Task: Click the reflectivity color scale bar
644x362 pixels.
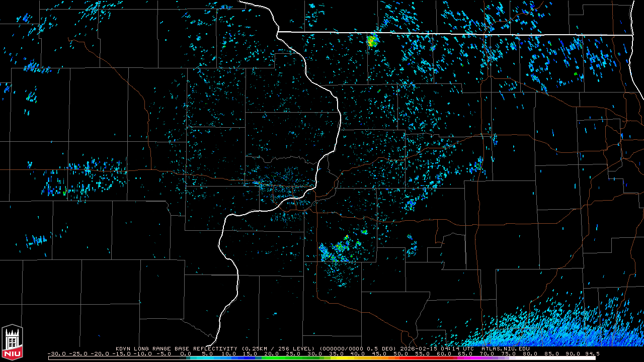Action: click(x=322, y=358)
